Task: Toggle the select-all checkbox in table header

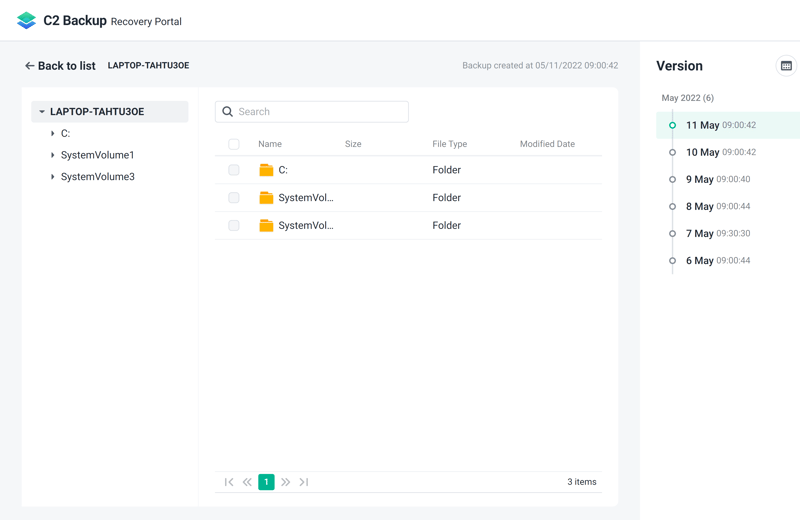Action: click(x=234, y=144)
